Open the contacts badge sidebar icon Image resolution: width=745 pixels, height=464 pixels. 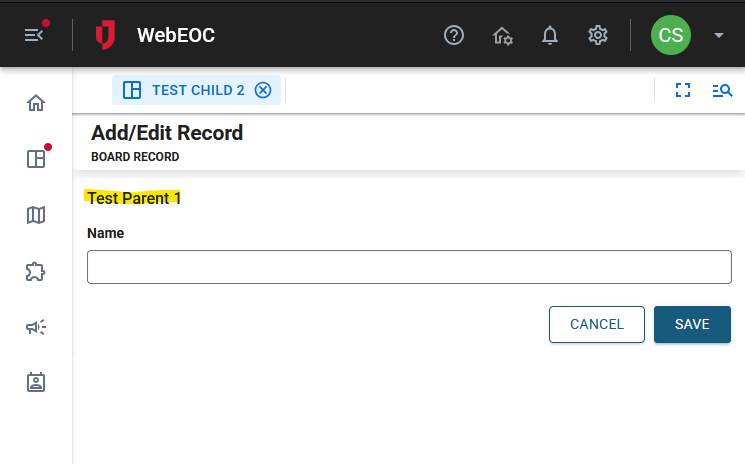(36, 382)
